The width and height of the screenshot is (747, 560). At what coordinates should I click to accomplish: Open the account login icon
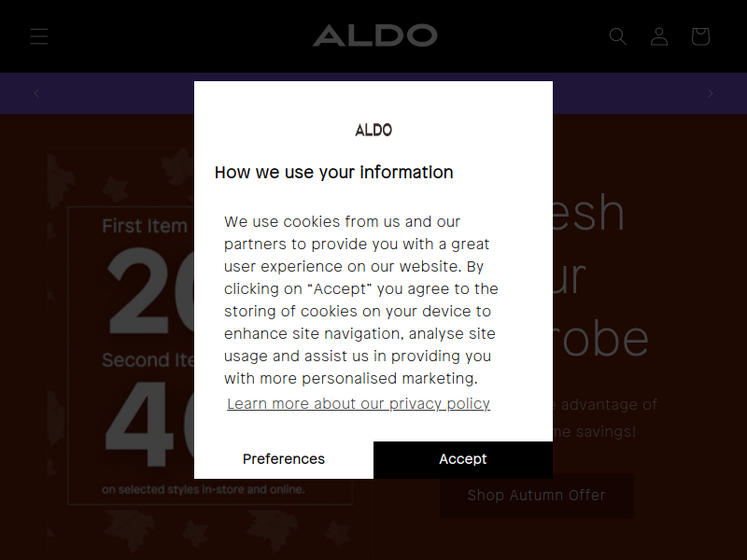pos(659,36)
